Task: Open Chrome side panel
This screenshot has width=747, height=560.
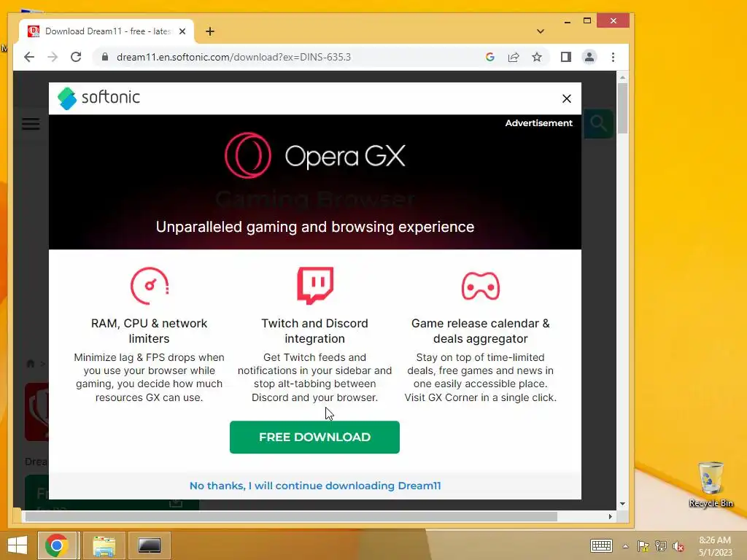Action: (x=565, y=57)
